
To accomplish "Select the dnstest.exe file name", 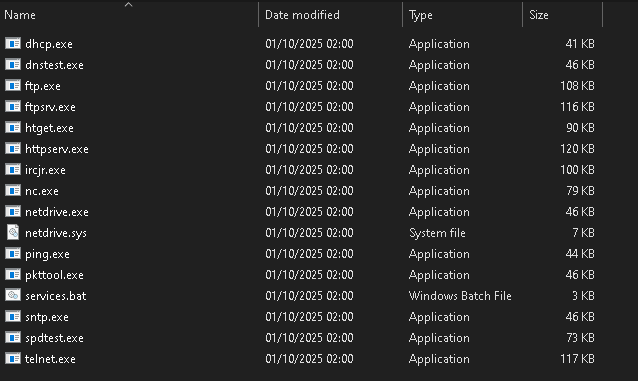I will click(54, 65).
